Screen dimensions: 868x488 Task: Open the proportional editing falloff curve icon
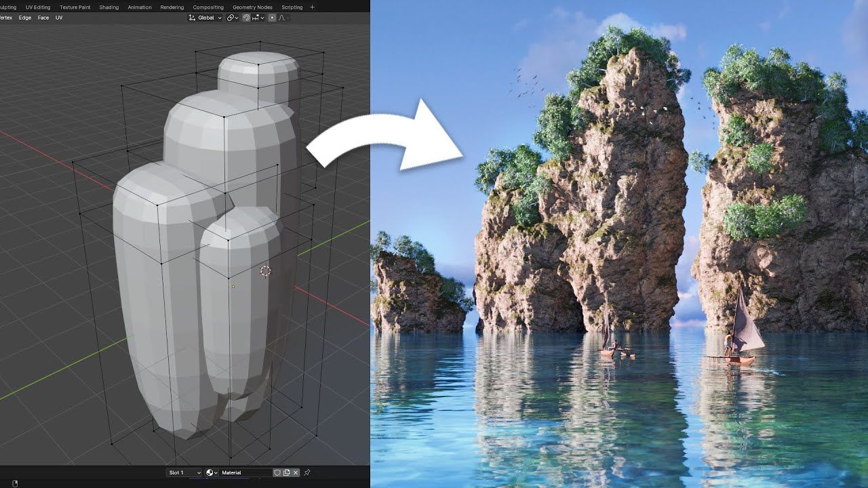pyautogui.click(x=283, y=18)
